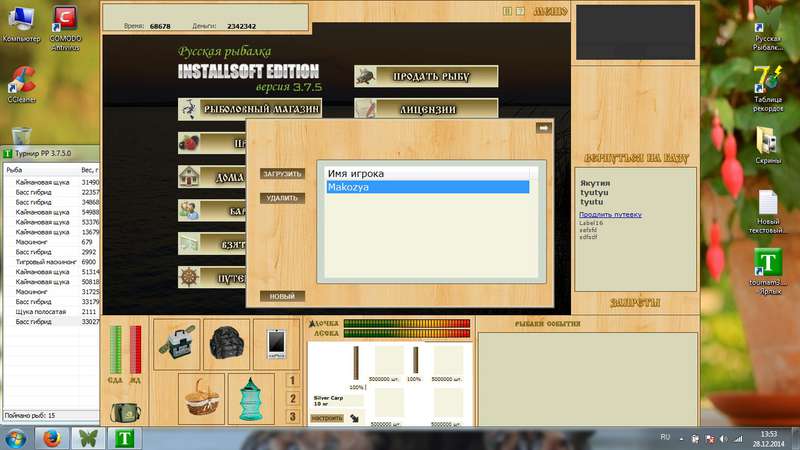Image resolution: width=800 pixels, height=450 pixels.
Task: Click the red alcohol level gauge
Action: click(135, 350)
